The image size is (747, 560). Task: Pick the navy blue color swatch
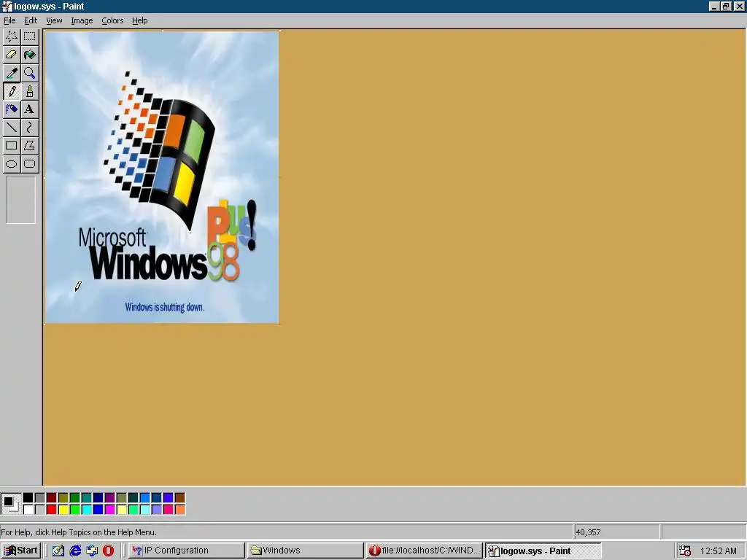(x=98, y=497)
